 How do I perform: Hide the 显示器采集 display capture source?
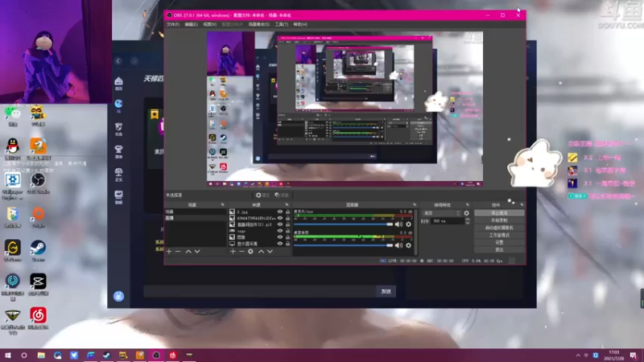click(279, 244)
